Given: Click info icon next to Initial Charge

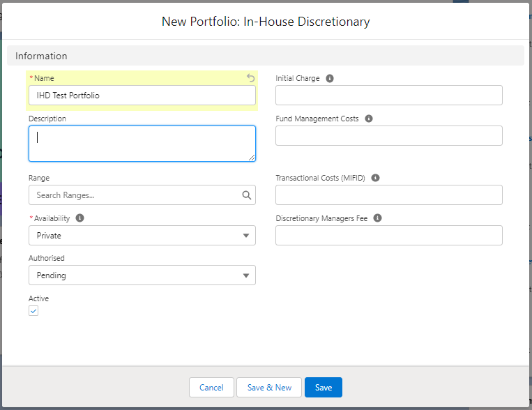Looking at the screenshot, I should click(330, 78).
